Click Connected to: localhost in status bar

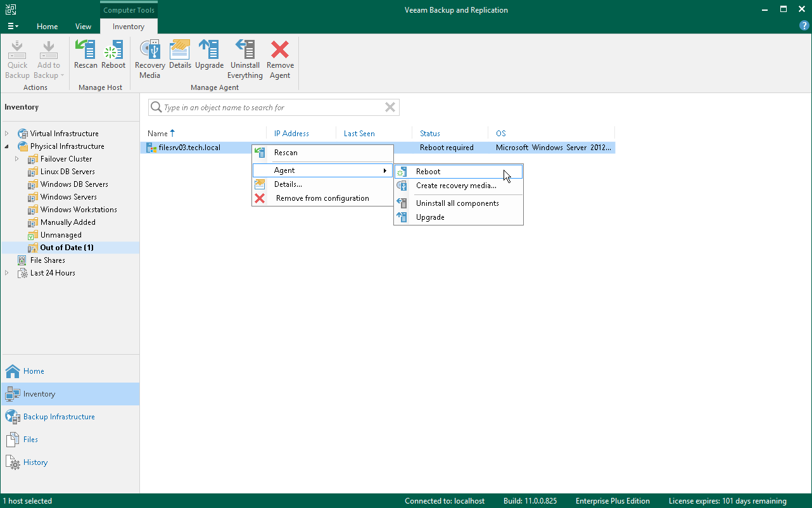pos(445,501)
